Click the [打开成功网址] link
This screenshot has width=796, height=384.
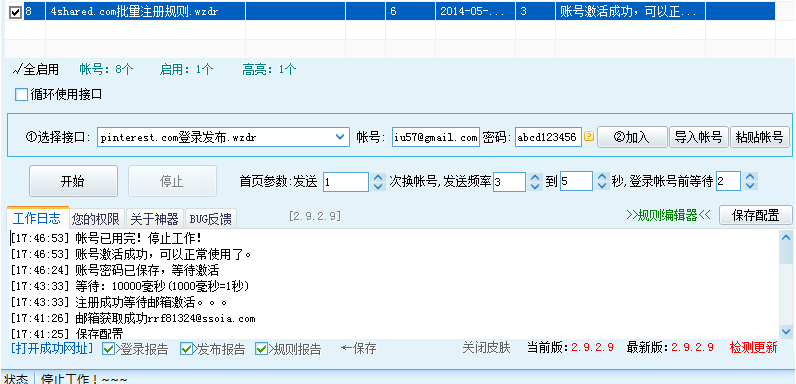coord(52,348)
